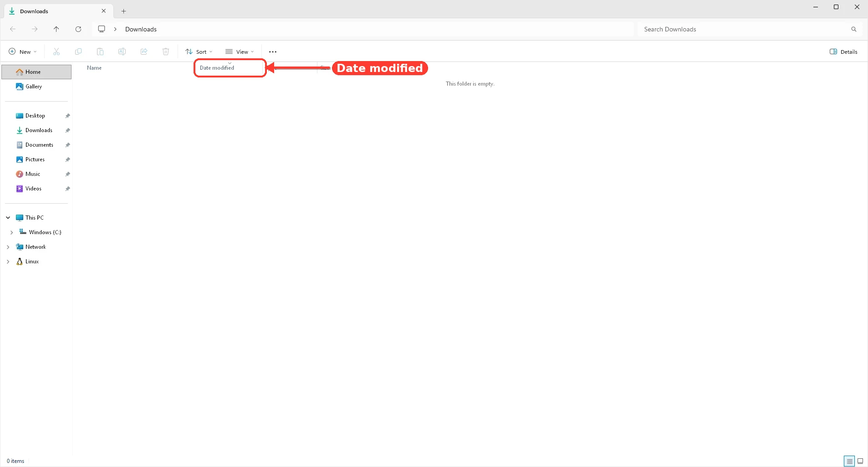The image size is (868, 467).
Task: Click the 0 items status bar text
Action: click(15, 461)
